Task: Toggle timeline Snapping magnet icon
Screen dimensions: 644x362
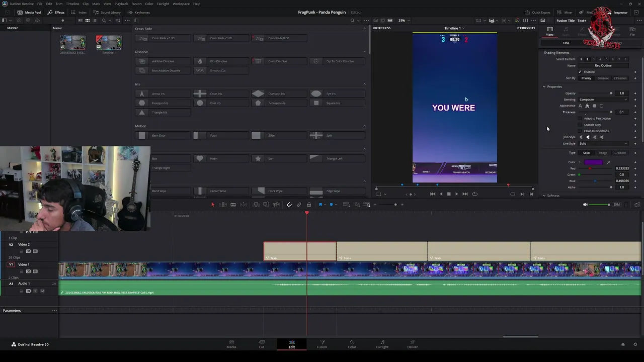Action: [x=289, y=205]
